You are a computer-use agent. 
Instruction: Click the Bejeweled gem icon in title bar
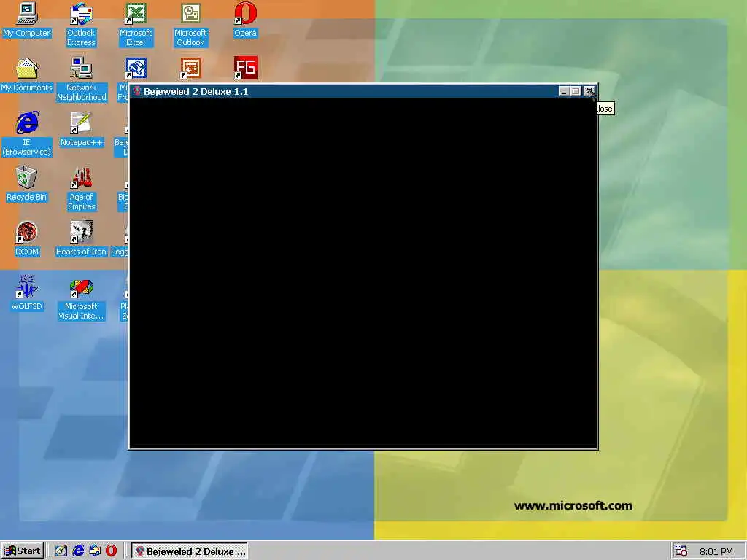(137, 91)
